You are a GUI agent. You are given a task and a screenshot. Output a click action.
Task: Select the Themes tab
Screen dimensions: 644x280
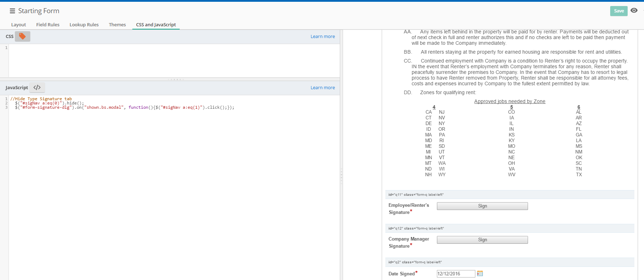(x=117, y=25)
